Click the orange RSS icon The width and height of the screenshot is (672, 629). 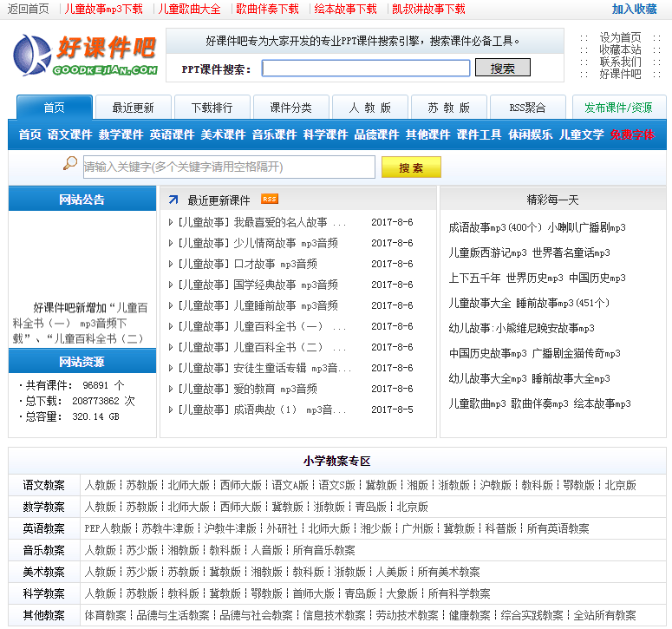pyautogui.click(x=270, y=199)
